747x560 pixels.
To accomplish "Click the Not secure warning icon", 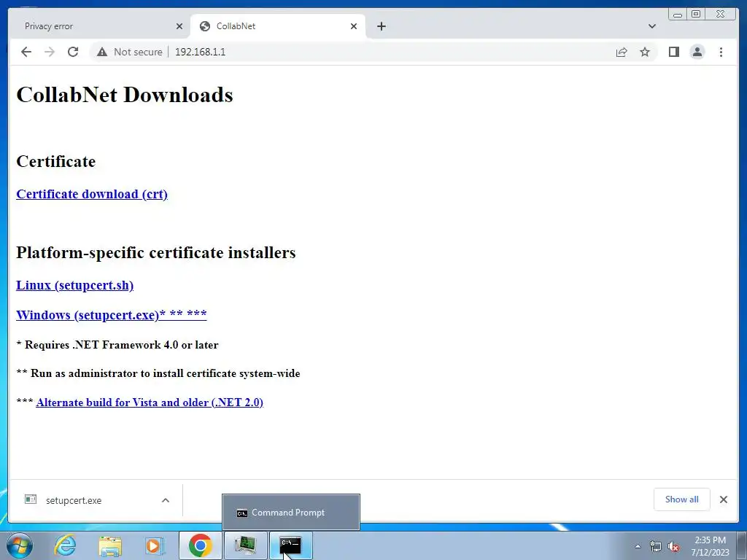I will tap(102, 52).
